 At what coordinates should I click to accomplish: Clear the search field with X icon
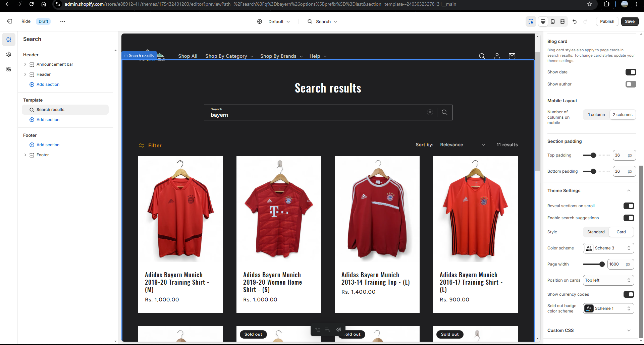point(430,113)
